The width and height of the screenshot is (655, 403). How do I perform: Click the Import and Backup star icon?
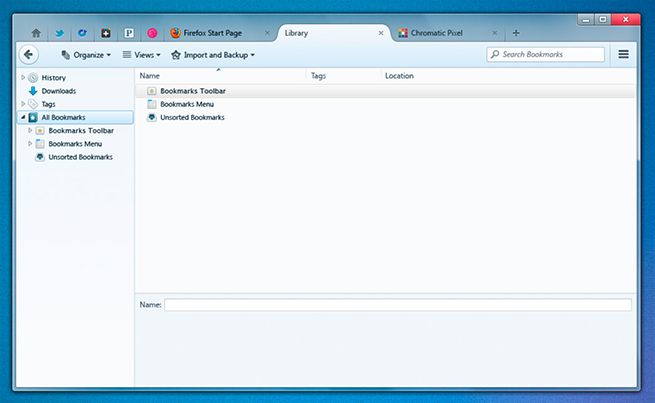pos(176,55)
